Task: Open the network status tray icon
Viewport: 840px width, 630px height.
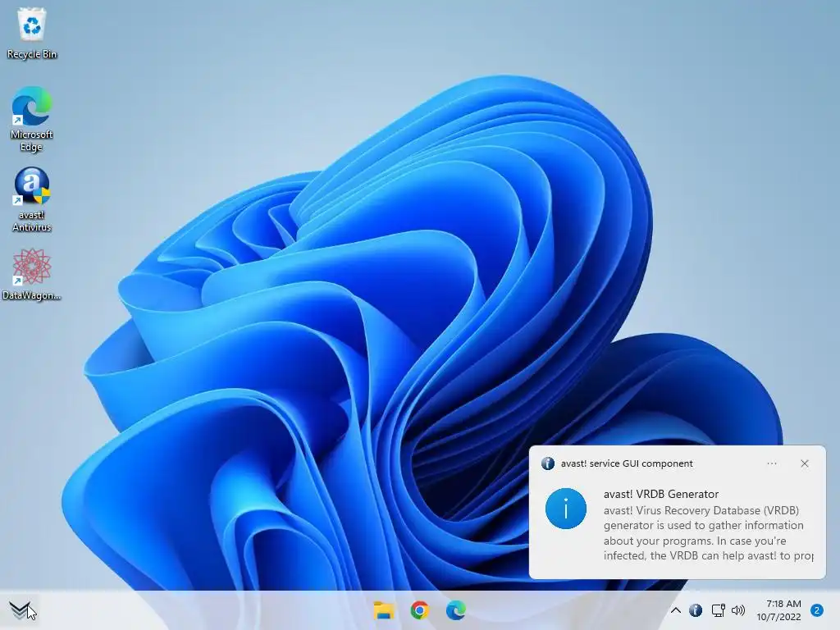Action: coord(718,610)
